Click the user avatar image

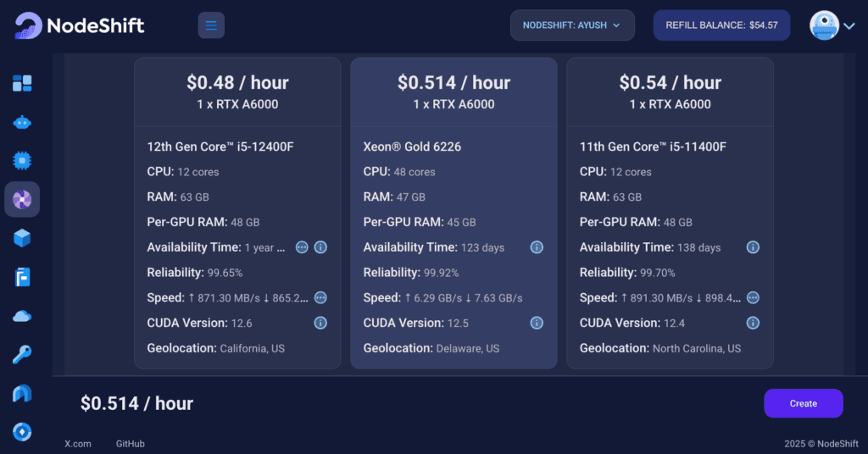pos(824,25)
